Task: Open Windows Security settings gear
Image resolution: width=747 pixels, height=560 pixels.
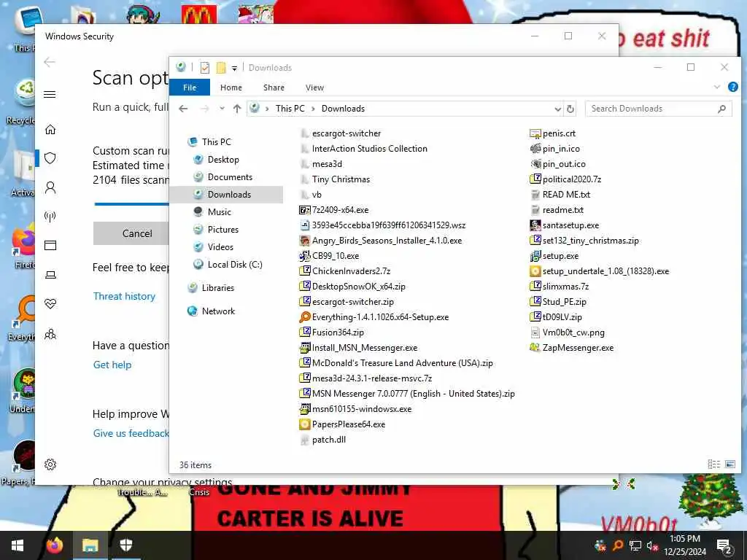Action: tap(50, 464)
